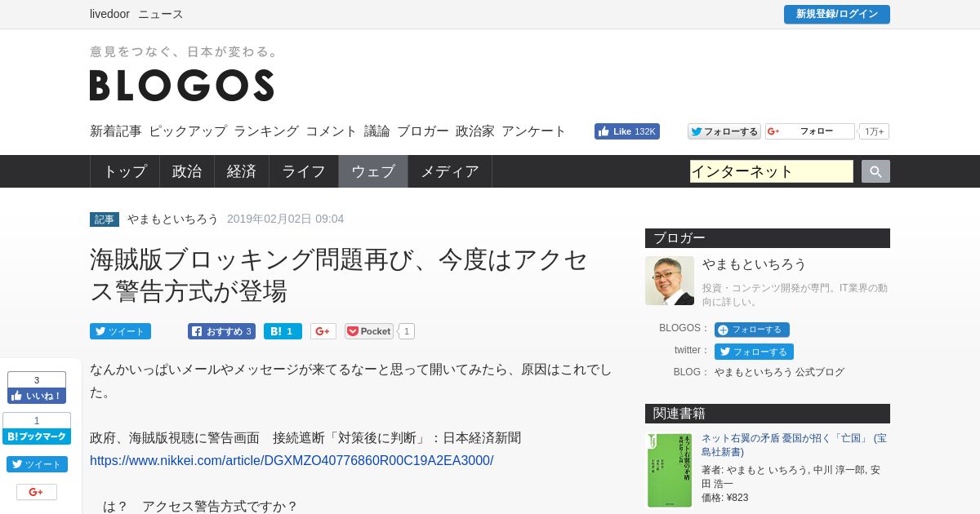The height and width of the screenshot is (514, 980).
Task: Click the BLOGOS logo
Action: click(181, 85)
